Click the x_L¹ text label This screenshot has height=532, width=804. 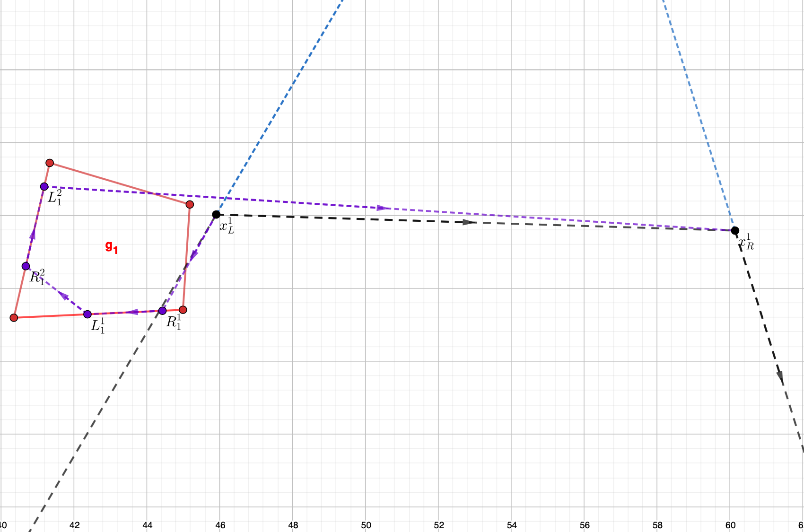[227, 226]
